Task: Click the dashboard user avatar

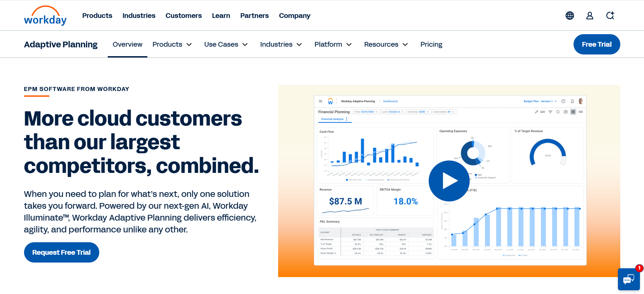Action: (581, 101)
